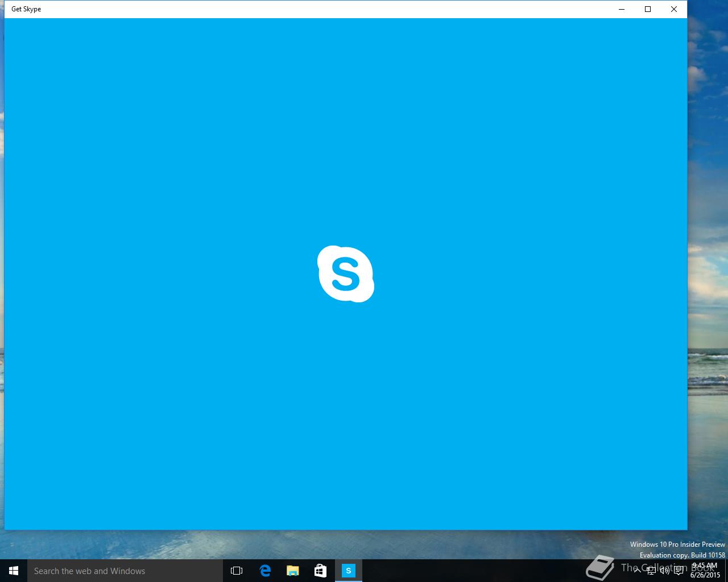Close the Get Skype window

point(674,9)
